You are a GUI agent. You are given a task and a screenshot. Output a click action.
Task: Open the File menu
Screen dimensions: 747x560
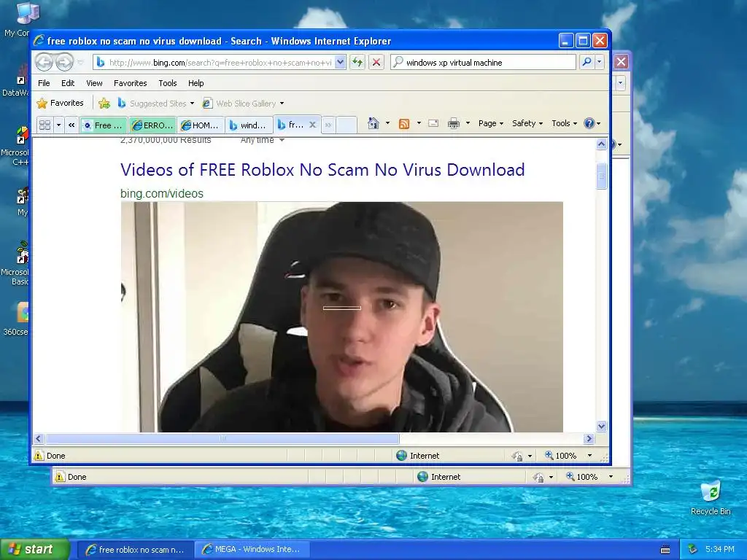pyautogui.click(x=44, y=83)
